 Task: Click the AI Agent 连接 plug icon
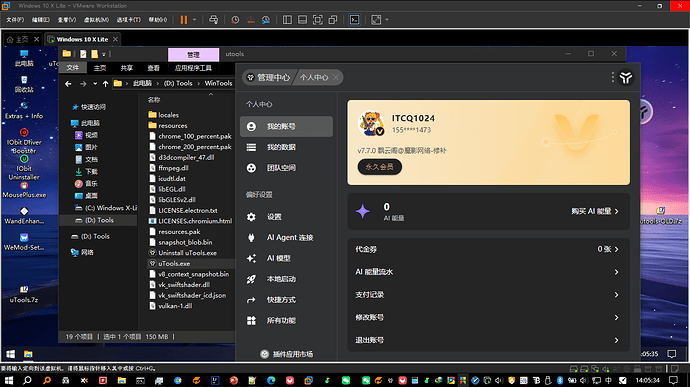(x=251, y=237)
